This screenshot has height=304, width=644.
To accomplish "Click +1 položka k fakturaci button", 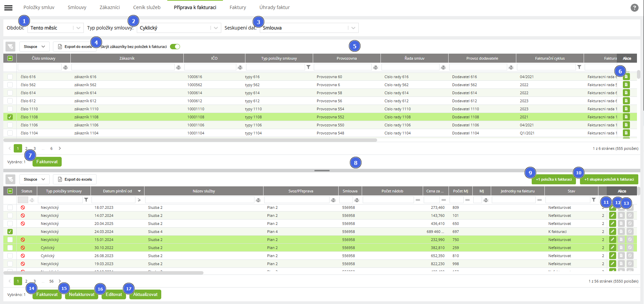I will tap(553, 179).
